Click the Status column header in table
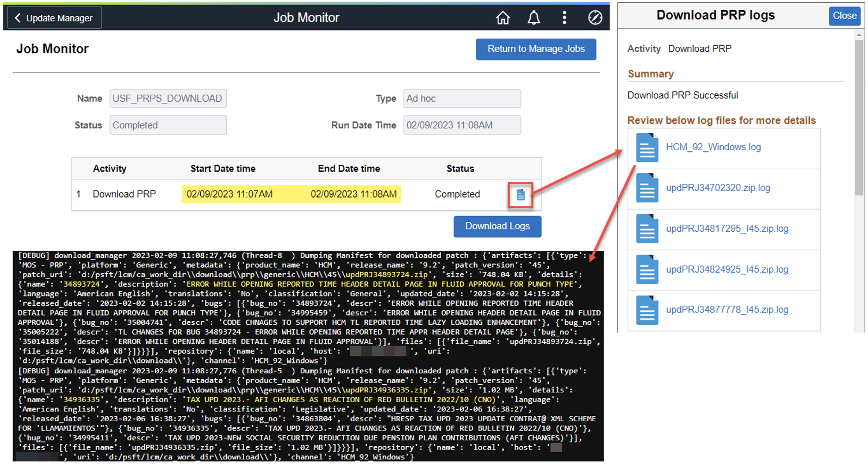This screenshot has height=468, width=868. 460,169
